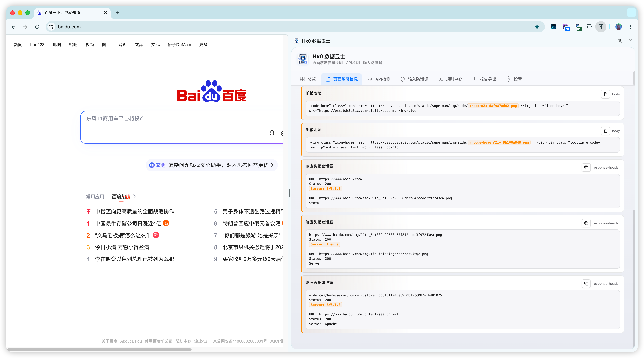644x358 pixels.
Task: Go back with the browser back arrow
Action: coord(13,27)
